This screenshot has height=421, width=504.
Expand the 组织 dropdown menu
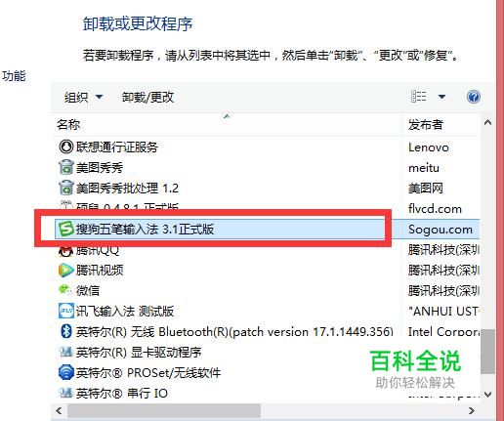click(83, 97)
